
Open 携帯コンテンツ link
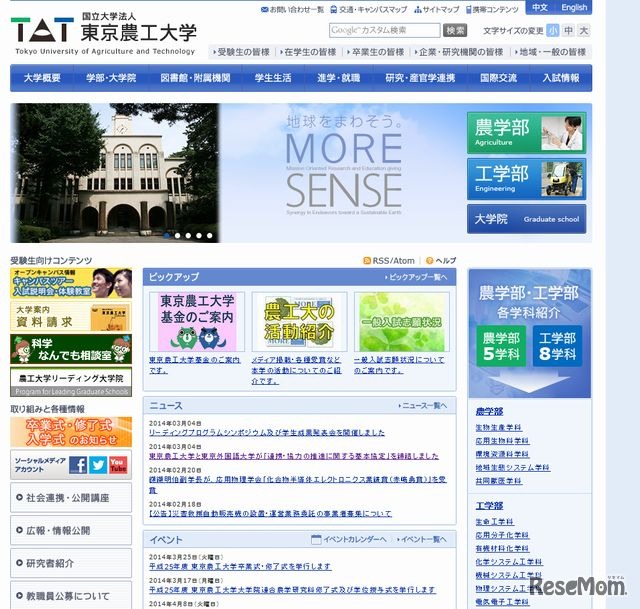492,9
